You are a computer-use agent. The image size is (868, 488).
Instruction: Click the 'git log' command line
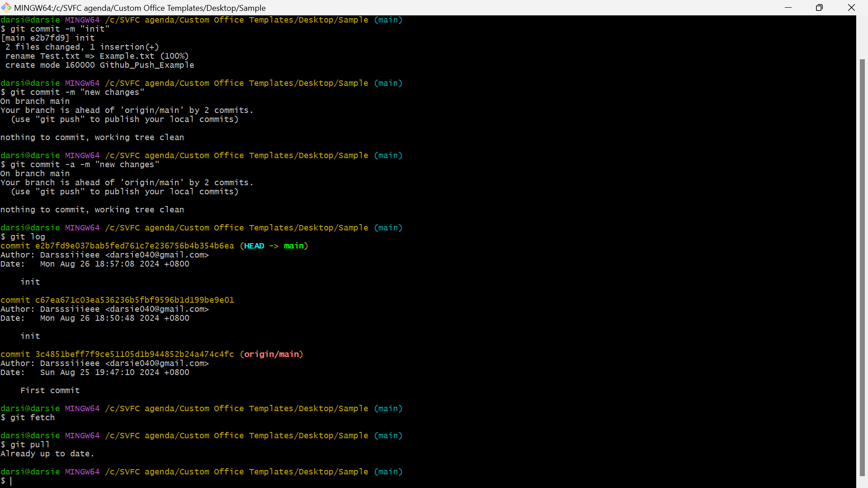[x=23, y=237]
